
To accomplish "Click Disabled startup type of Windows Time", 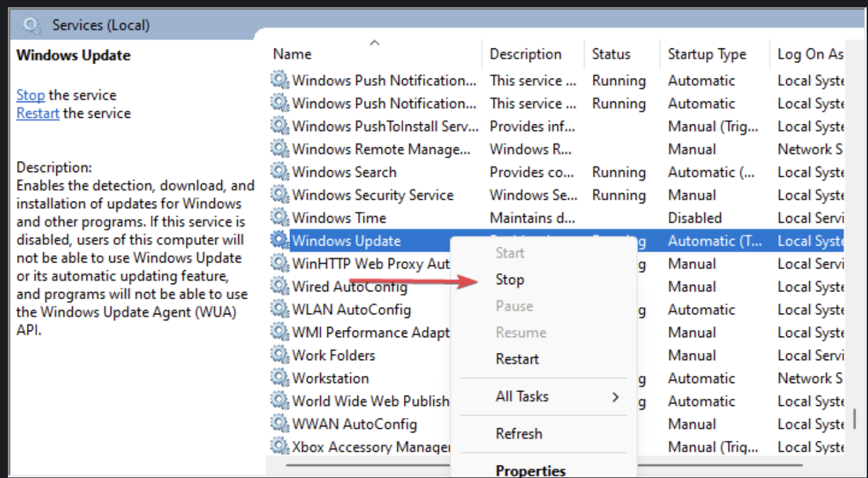I will point(695,218).
